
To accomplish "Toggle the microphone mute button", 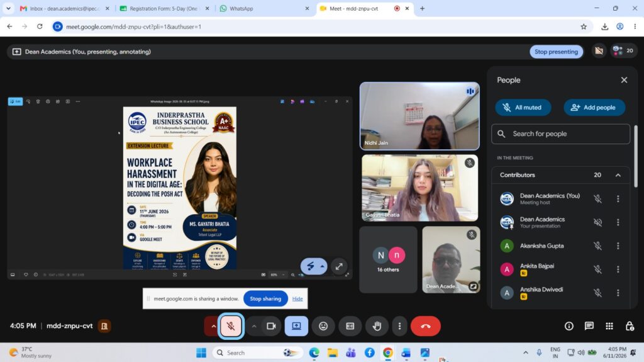I will click(231, 326).
